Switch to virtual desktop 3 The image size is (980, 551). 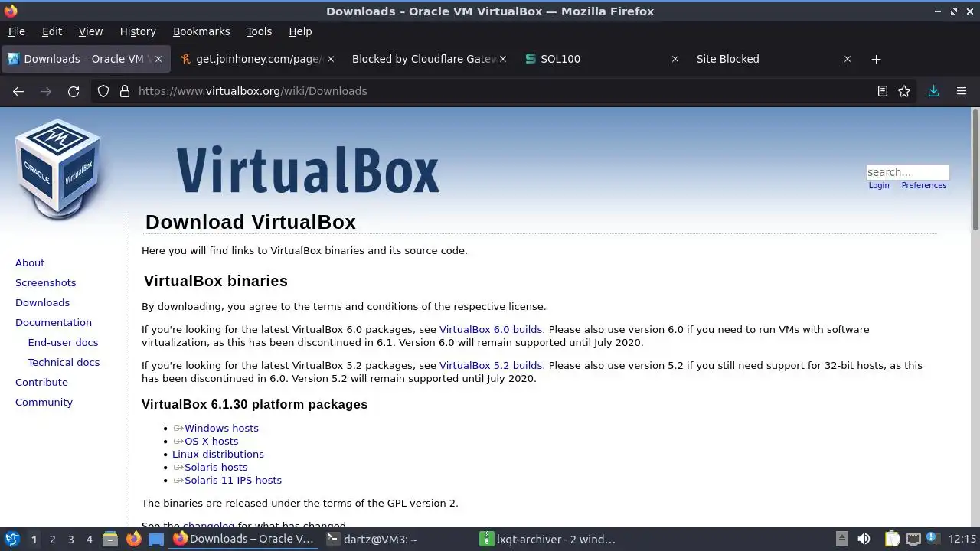click(x=70, y=540)
